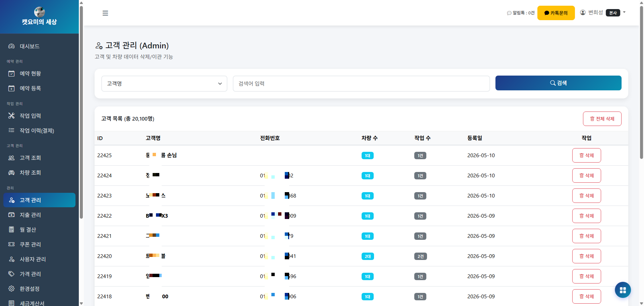Click the calendar icon for 예약 현황
Screen dimensions: 644x306
(11, 74)
